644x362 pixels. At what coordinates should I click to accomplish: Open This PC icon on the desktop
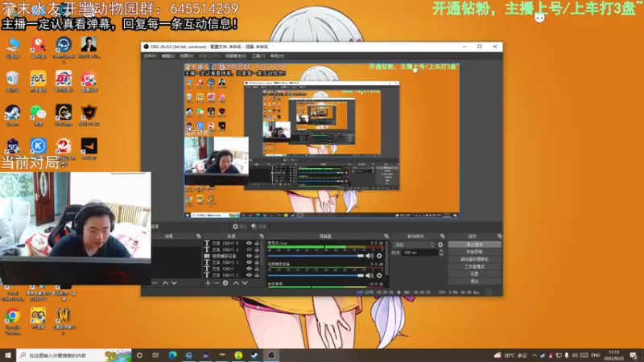coord(13,47)
